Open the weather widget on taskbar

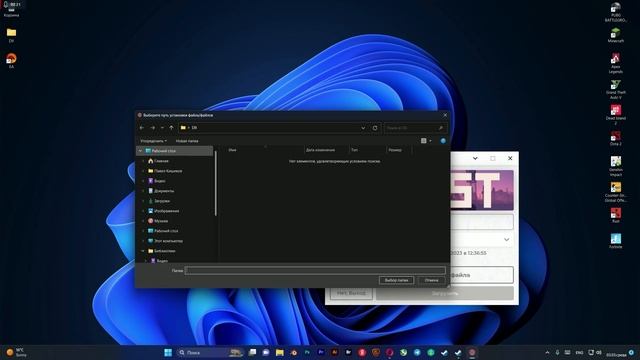click(16, 352)
